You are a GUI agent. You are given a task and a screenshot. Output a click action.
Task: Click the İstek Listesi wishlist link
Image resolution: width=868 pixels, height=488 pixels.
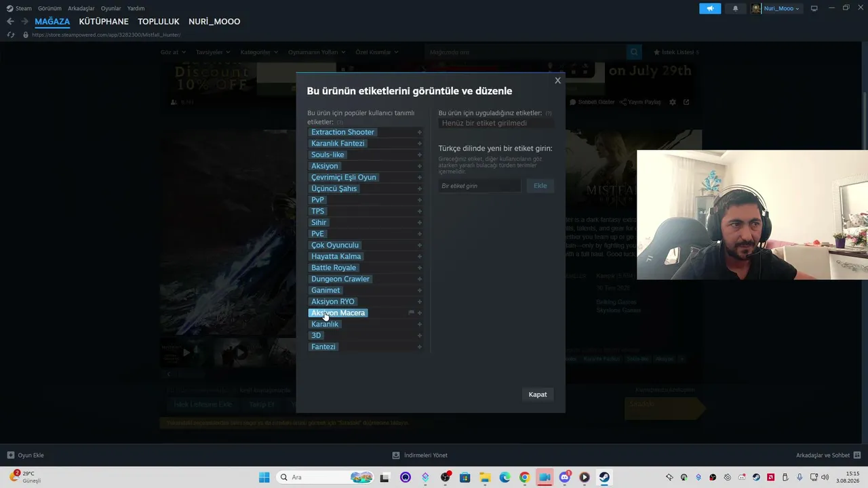pos(675,52)
